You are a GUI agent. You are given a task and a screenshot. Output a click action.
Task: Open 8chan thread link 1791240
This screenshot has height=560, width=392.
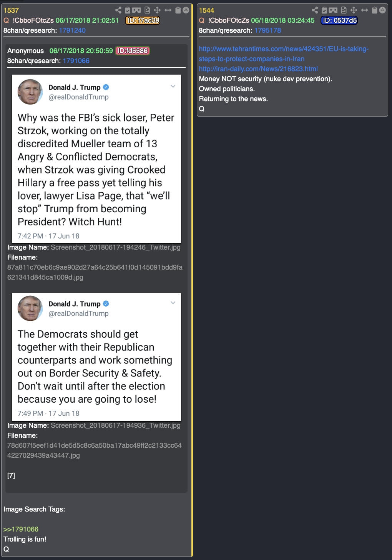tap(72, 30)
